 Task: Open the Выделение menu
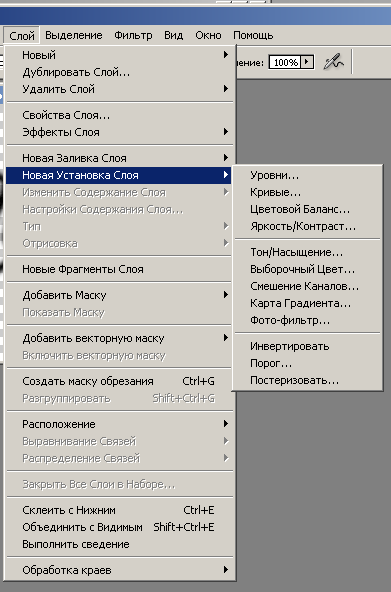pos(74,35)
